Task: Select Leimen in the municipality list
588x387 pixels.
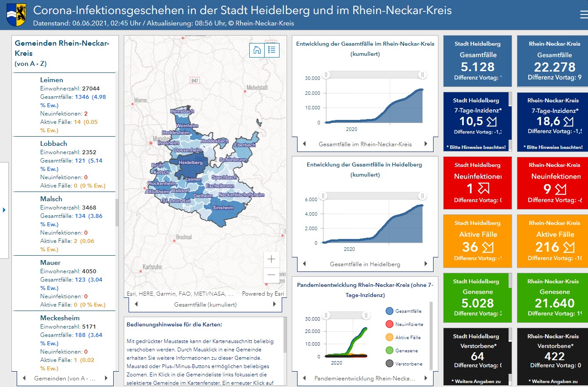Action: [x=52, y=80]
